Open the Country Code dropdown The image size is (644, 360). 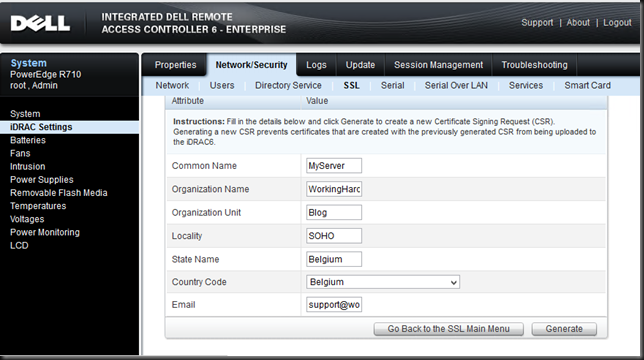click(x=383, y=282)
